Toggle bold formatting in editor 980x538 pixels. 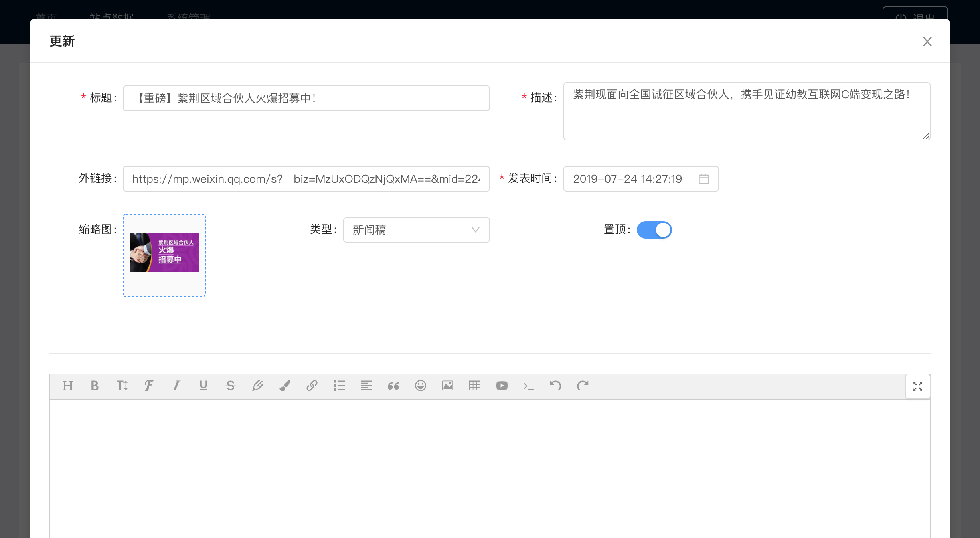[95, 386]
